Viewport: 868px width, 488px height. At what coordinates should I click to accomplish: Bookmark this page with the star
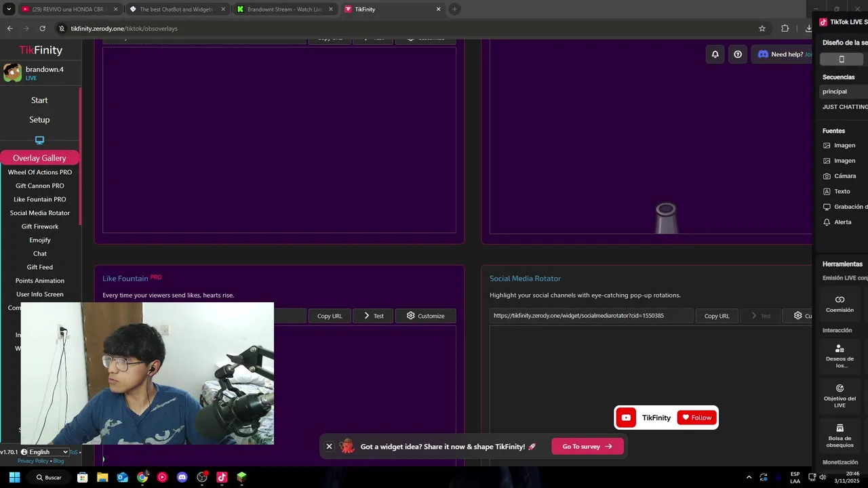[x=762, y=28]
